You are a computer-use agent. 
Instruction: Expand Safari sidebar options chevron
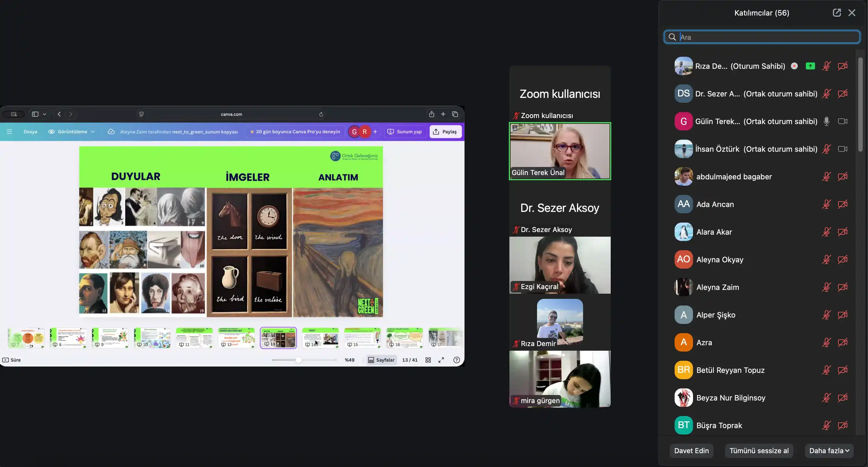point(45,114)
